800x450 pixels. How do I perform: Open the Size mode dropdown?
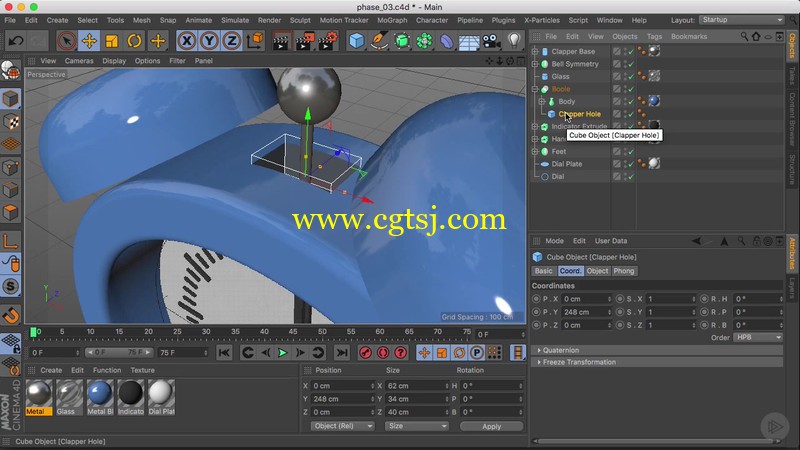[x=416, y=426]
